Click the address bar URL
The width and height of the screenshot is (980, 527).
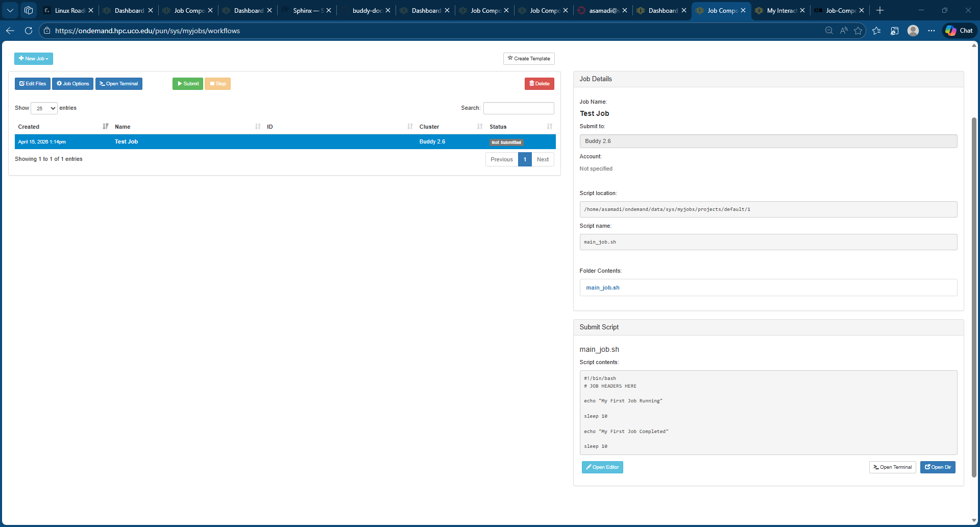click(148, 31)
